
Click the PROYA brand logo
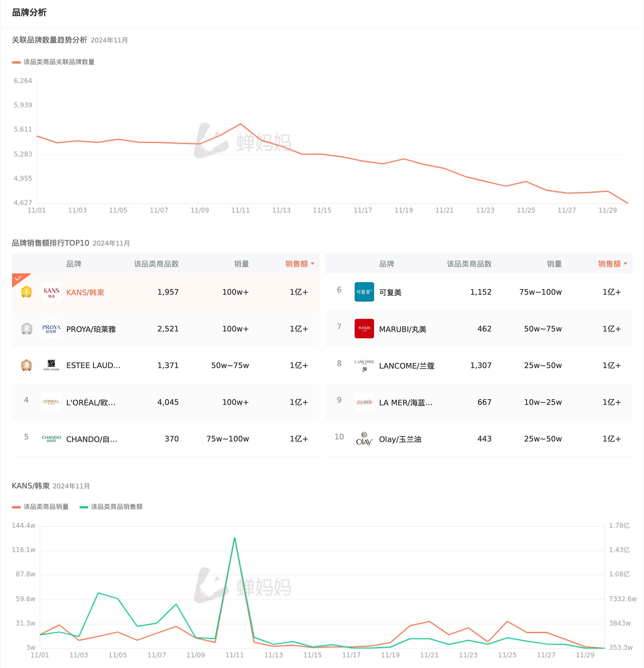(52, 329)
